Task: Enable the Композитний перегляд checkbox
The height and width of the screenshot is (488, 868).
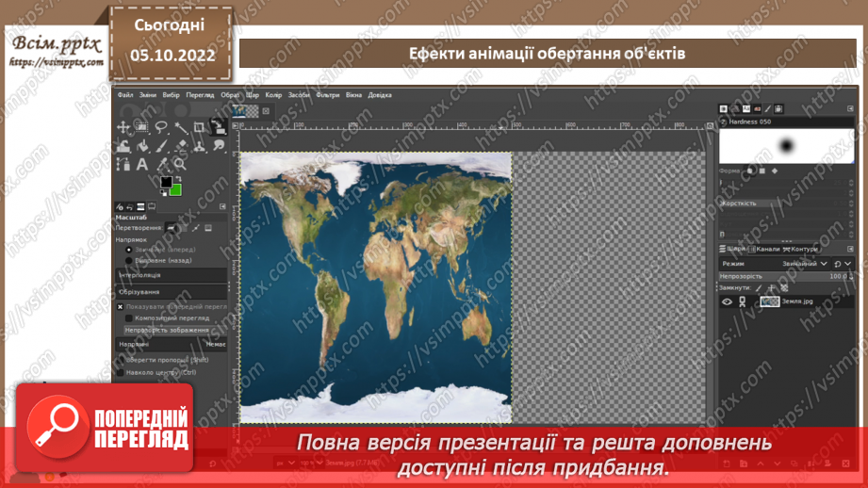Action: coord(128,318)
